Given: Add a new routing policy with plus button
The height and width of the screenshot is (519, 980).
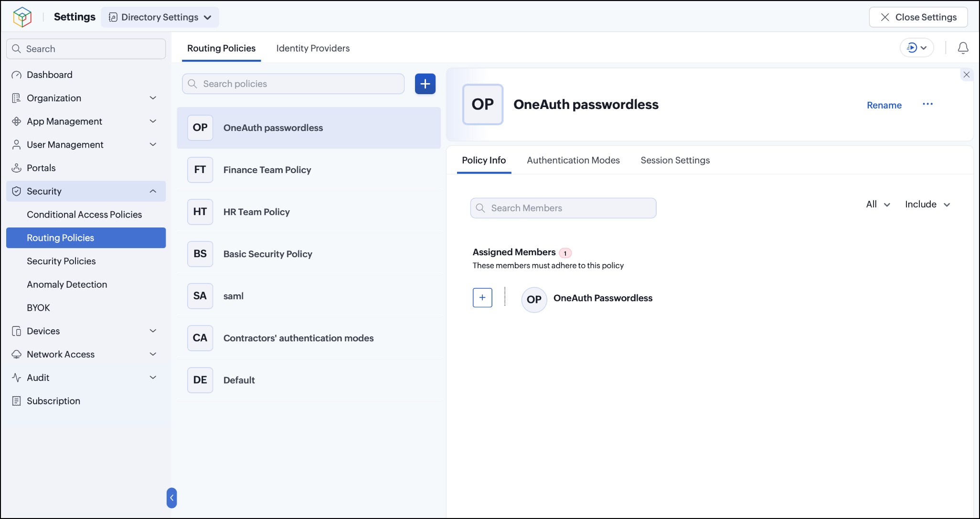Looking at the screenshot, I should coord(425,84).
